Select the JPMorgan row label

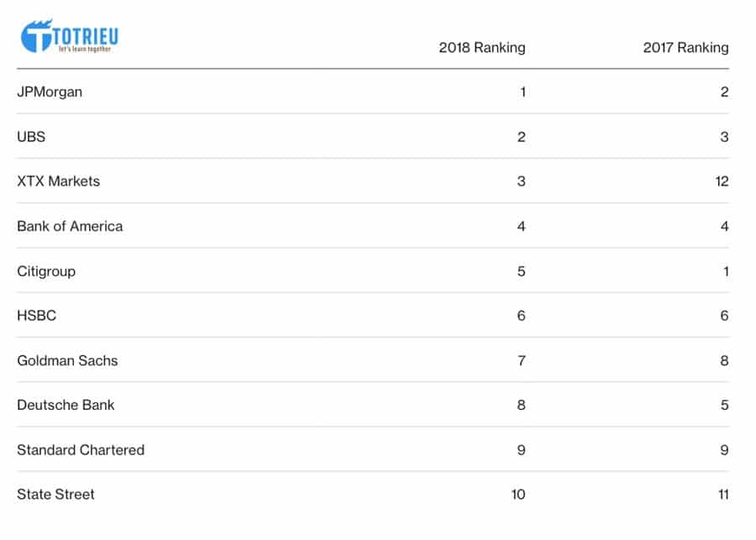click(50, 92)
